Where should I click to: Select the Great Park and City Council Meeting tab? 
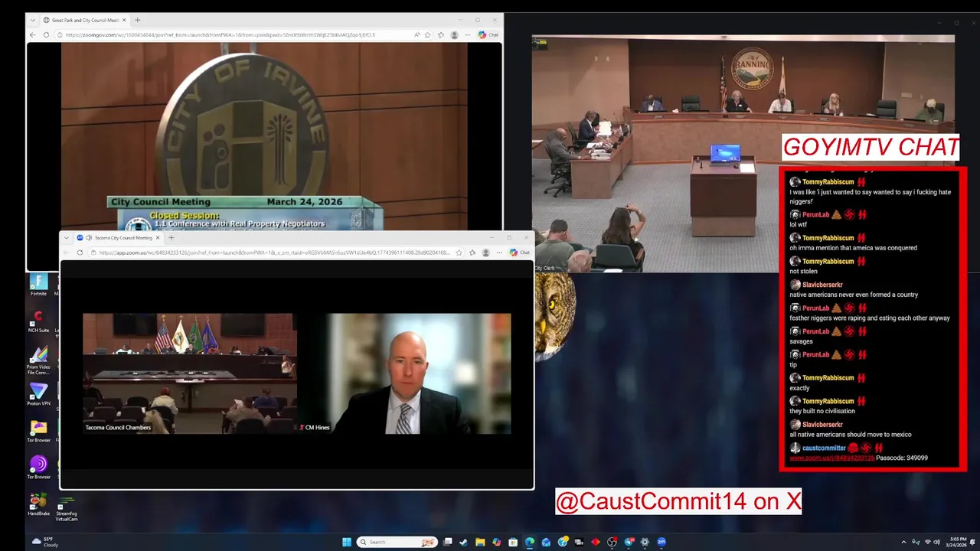pyautogui.click(x=84, y=20)
